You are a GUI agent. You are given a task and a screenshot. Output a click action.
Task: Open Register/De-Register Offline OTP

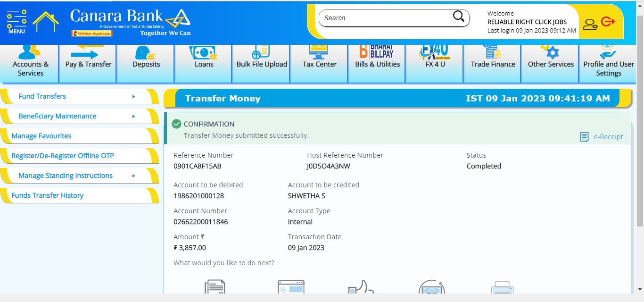click(x=79, y=156)
